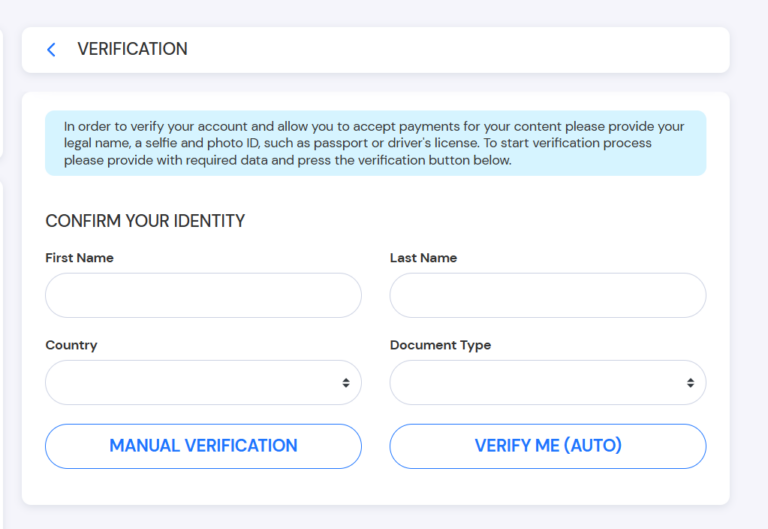The image size is (768, 529).
Task: Click the Country field label
Action: (71, 345)
